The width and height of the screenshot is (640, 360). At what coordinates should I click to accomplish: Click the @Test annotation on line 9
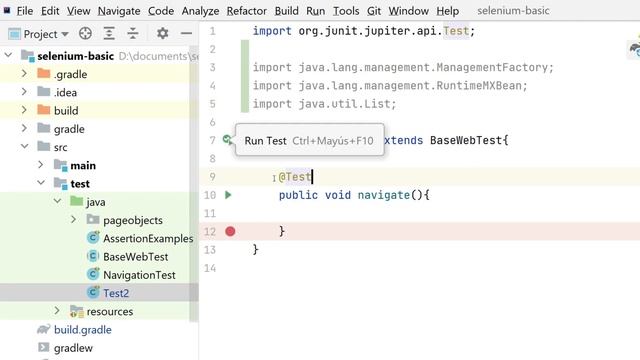pyautogui.click(x=294, y=177)
